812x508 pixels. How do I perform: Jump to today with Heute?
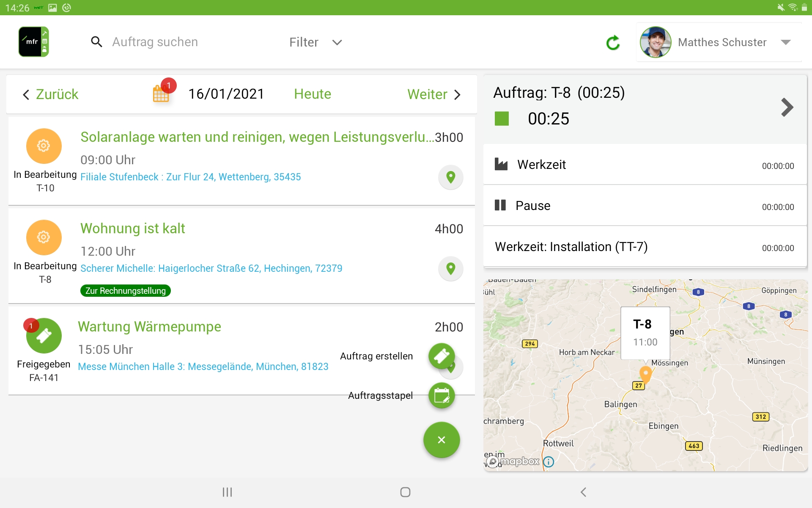coord(313,94)
